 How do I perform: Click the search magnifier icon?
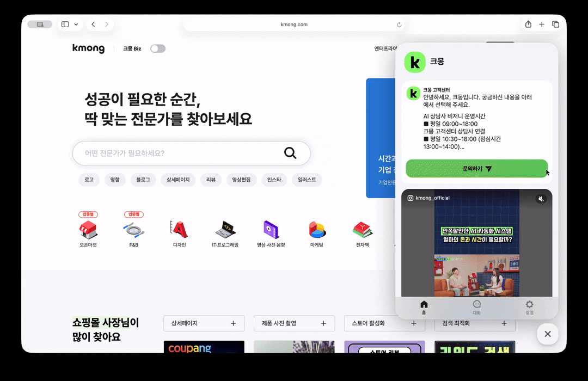point(290,153)
